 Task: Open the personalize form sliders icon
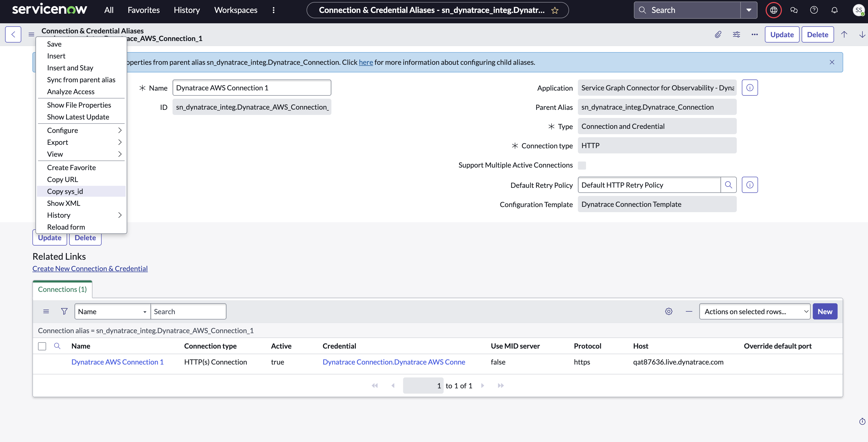point(737,34)
